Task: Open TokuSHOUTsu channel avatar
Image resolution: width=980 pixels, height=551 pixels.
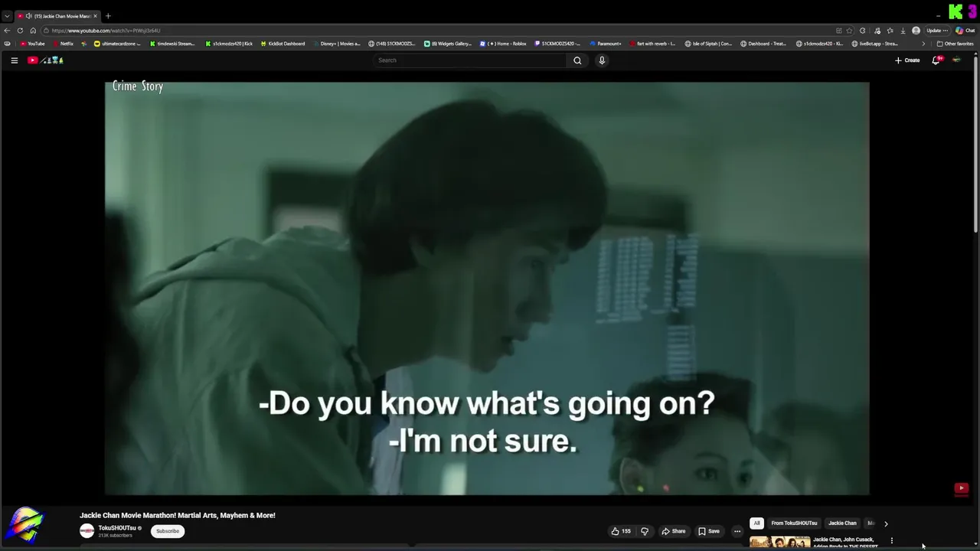Action: coord(87,530)
